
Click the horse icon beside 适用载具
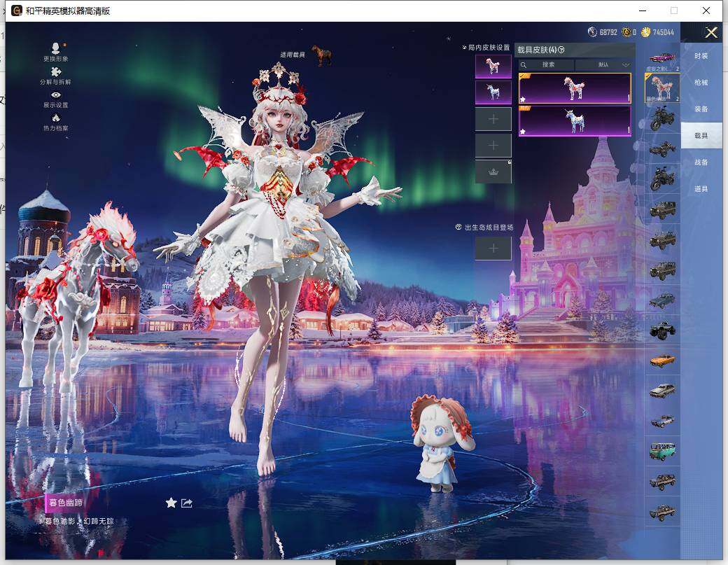[321, 55]
